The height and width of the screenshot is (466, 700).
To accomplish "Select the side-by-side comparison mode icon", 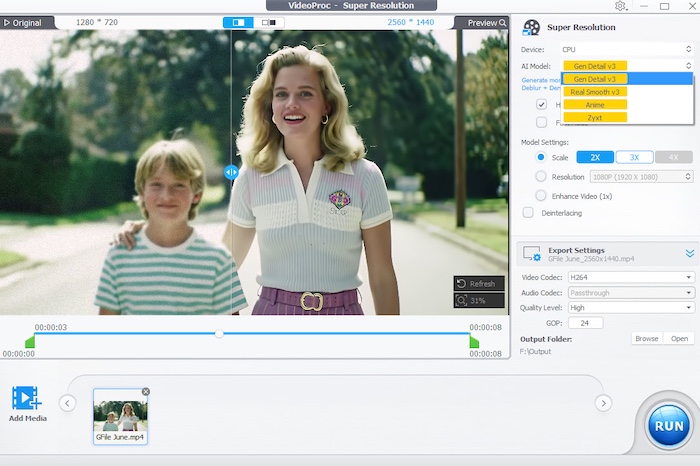I will click(x=267, y=22).
